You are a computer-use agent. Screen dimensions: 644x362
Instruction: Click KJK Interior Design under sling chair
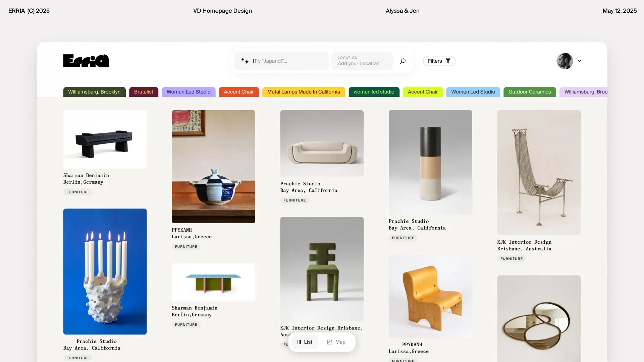[x=524, y=242]
